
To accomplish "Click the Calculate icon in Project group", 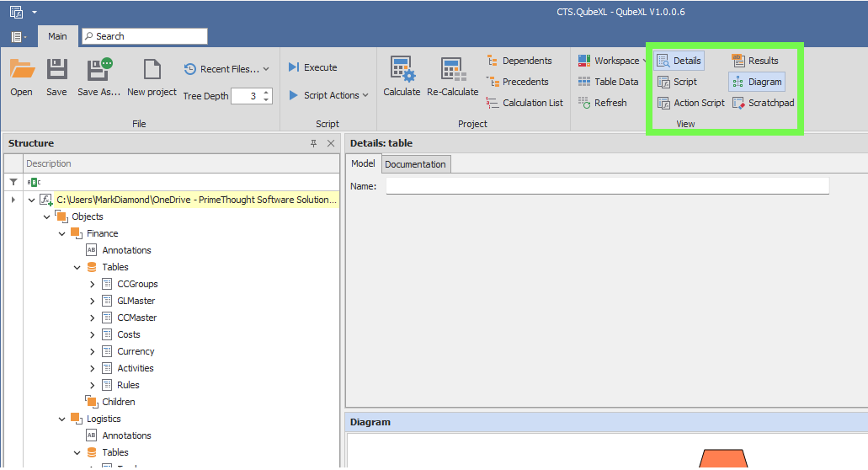I will [x=402, y=70].
